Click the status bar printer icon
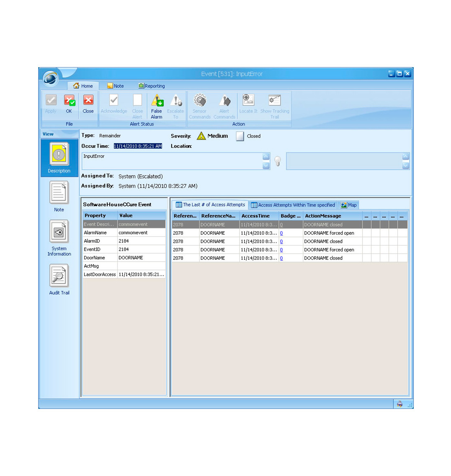This screenshot has width=451, height=476. (400, 404)
